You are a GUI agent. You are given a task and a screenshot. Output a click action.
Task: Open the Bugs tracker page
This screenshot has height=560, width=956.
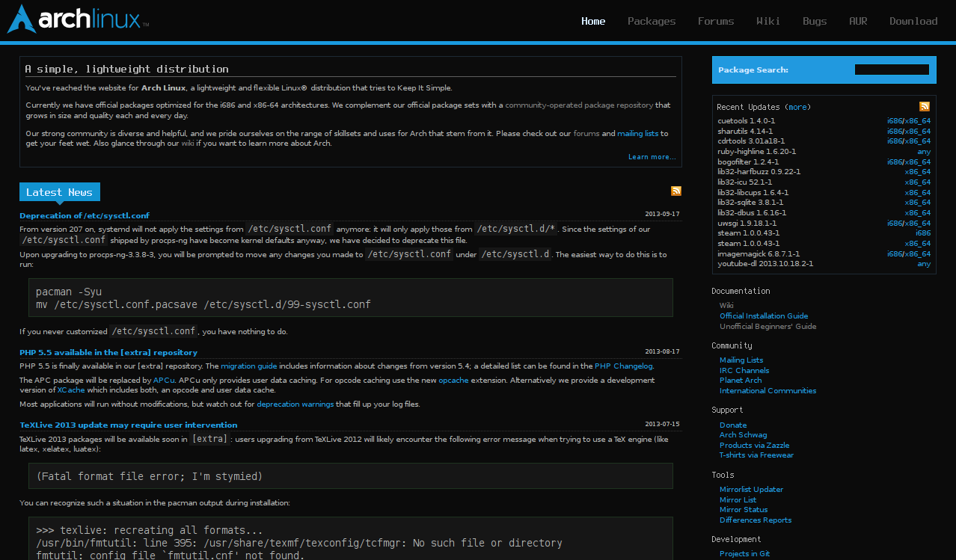point(814,21)
